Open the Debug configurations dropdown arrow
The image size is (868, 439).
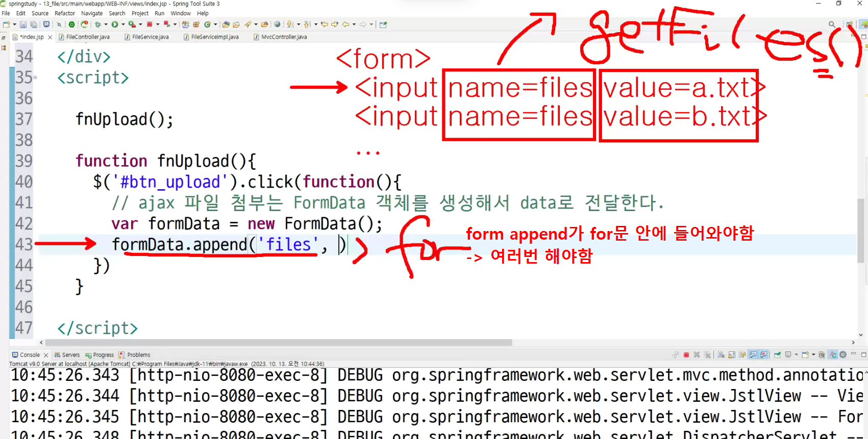106,24
